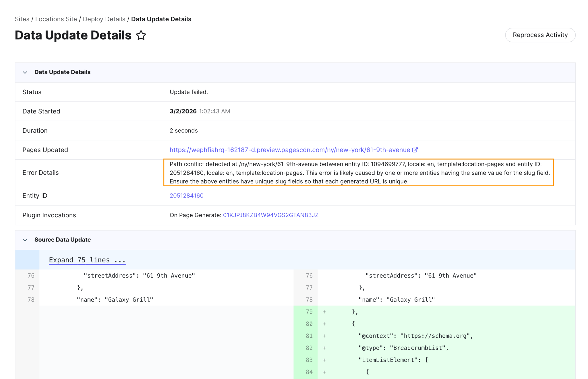The height and width of the screenshot is (379, 588).
Task: Go to Deploy Details breadcrumb
Action: (x=104, y=19)
